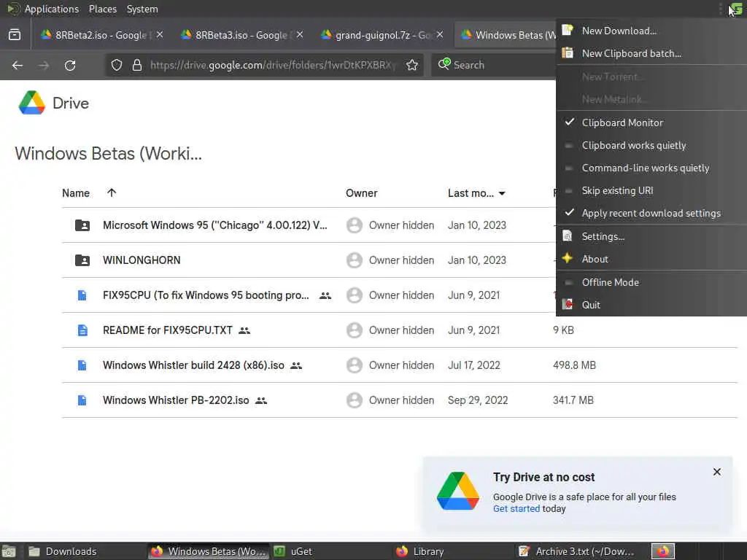Viewport: 747px width, 560px height.
Task: Click shared icon beside Whistler PB-2202.iso
Action: (261, 400)
